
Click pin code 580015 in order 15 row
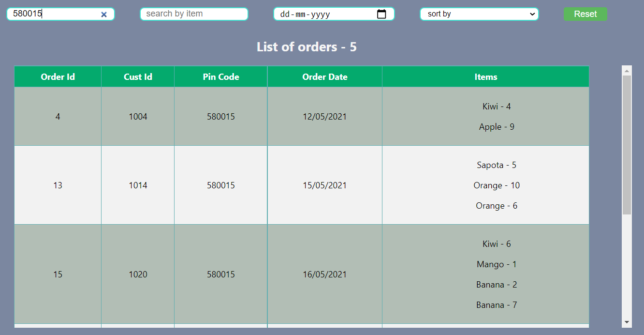click(221, 274)
